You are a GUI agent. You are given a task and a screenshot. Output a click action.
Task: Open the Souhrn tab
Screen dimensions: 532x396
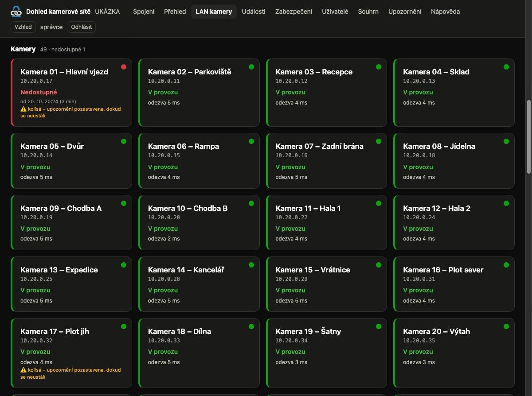tap(368, 12)
